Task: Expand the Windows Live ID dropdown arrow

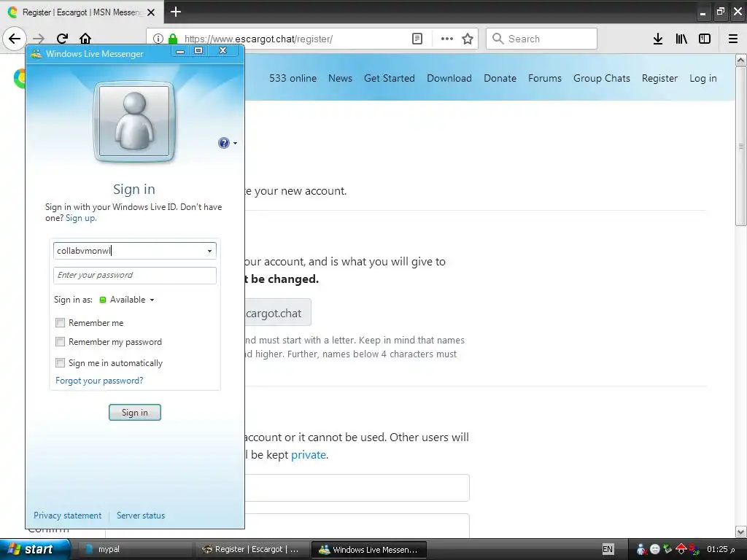Action: point(209,251)
